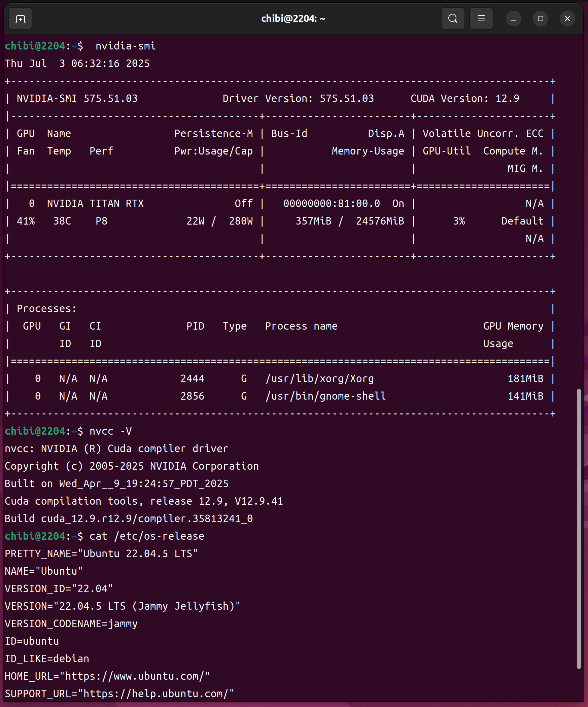Maximize the terminal window

(540, 19)
